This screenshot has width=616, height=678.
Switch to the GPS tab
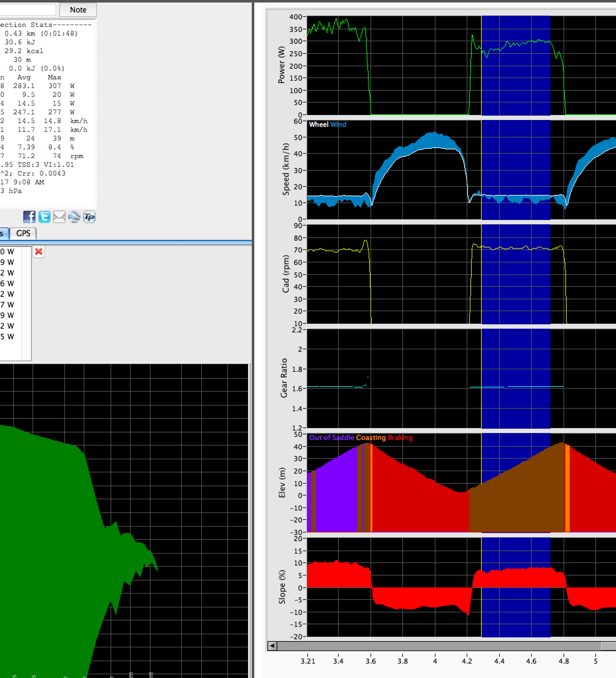(23, 233)
